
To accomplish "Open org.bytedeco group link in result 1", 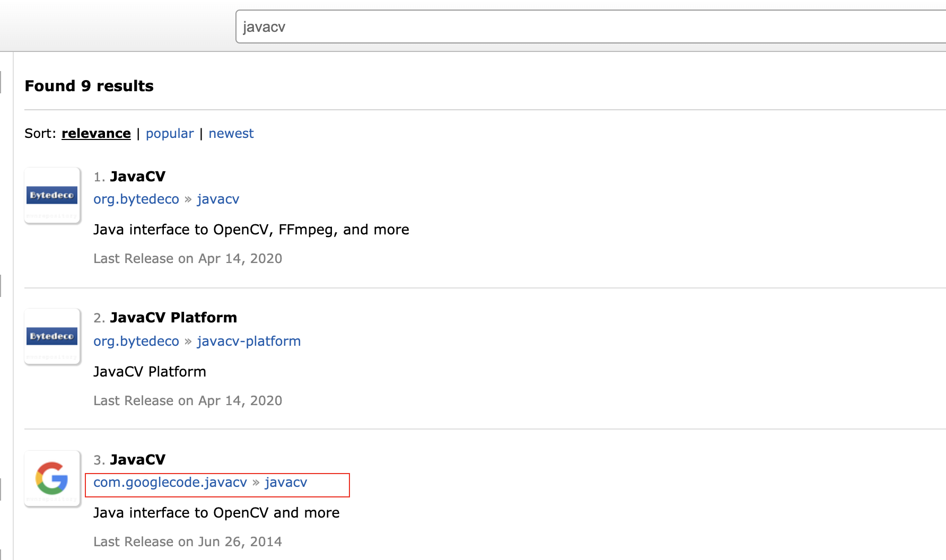I will click(x=136, y=199).
